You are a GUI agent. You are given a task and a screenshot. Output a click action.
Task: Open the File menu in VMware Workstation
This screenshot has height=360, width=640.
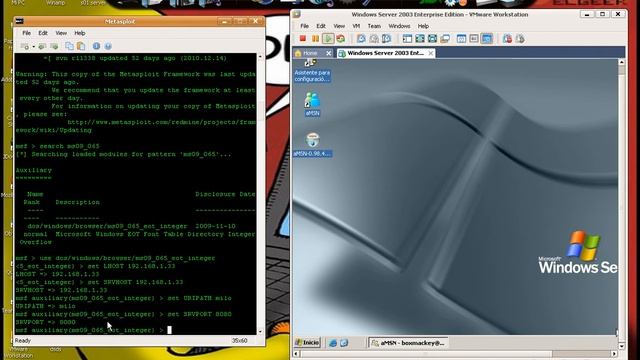pyautogui.click(x=304, y=26)
